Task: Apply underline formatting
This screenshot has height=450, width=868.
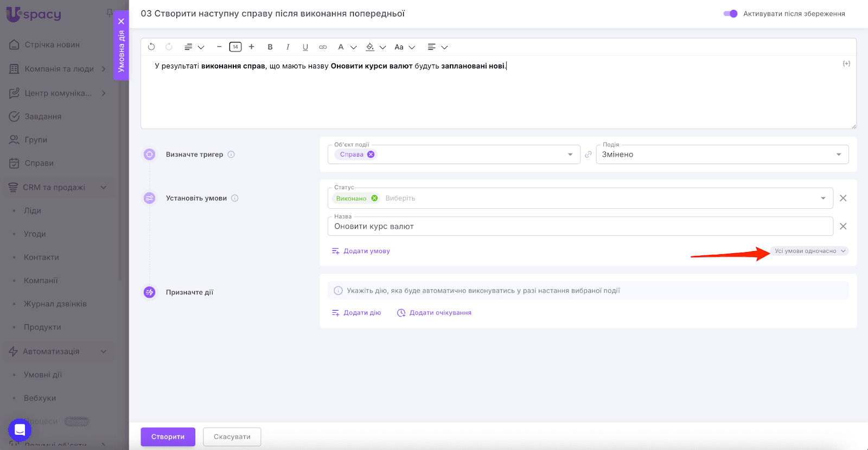Action: (x=305, y=47)
